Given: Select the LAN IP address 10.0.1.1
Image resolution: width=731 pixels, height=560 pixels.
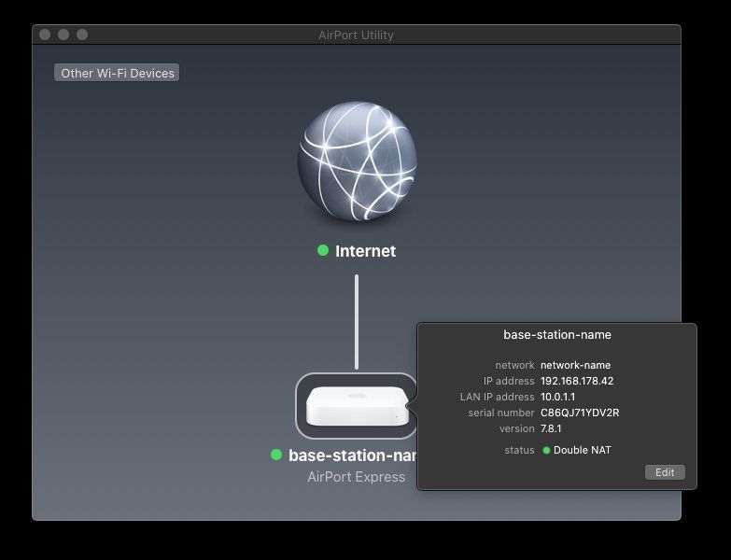Looking at the screenshot, I should pos(557,397).
